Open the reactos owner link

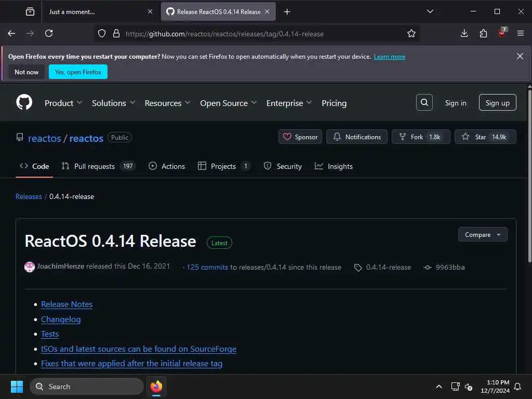(x=45, y=138)
